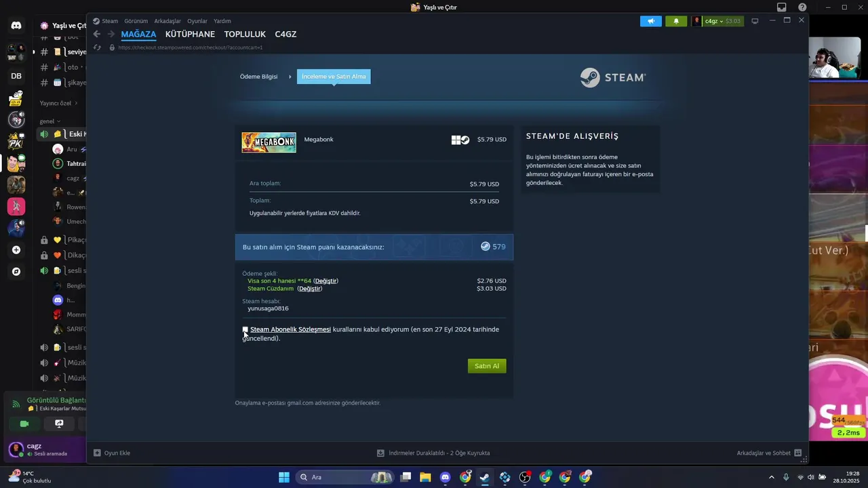Expand the c4gz account dropdown

(x=717, y=21)
